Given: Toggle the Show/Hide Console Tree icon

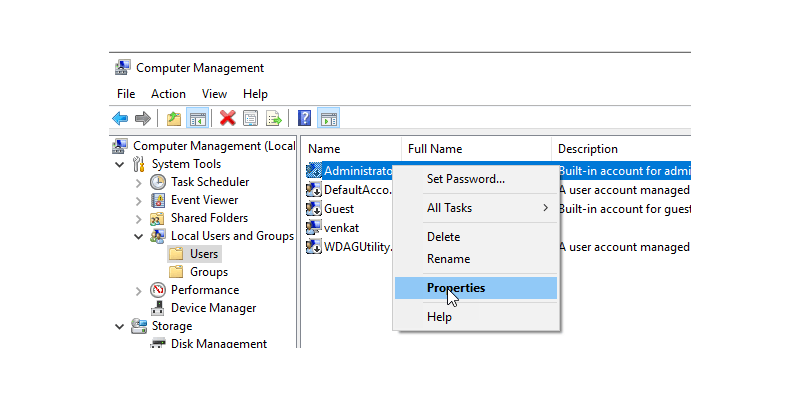Looking at the screenshot, I should (x=198, y=118).
